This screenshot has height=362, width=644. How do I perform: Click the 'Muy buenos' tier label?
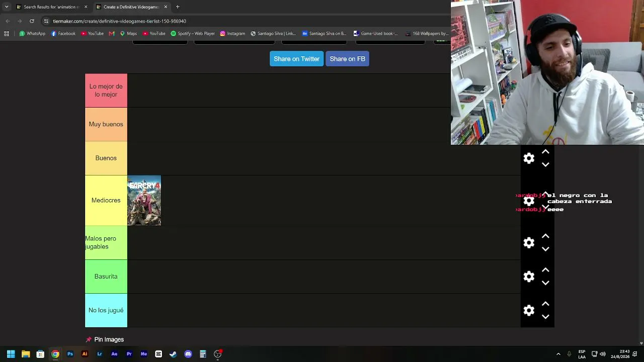tap(106, 124)
